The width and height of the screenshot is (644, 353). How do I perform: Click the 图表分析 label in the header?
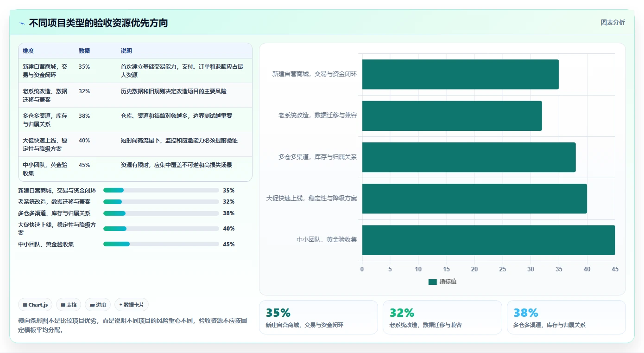click(x=612, y=22)
